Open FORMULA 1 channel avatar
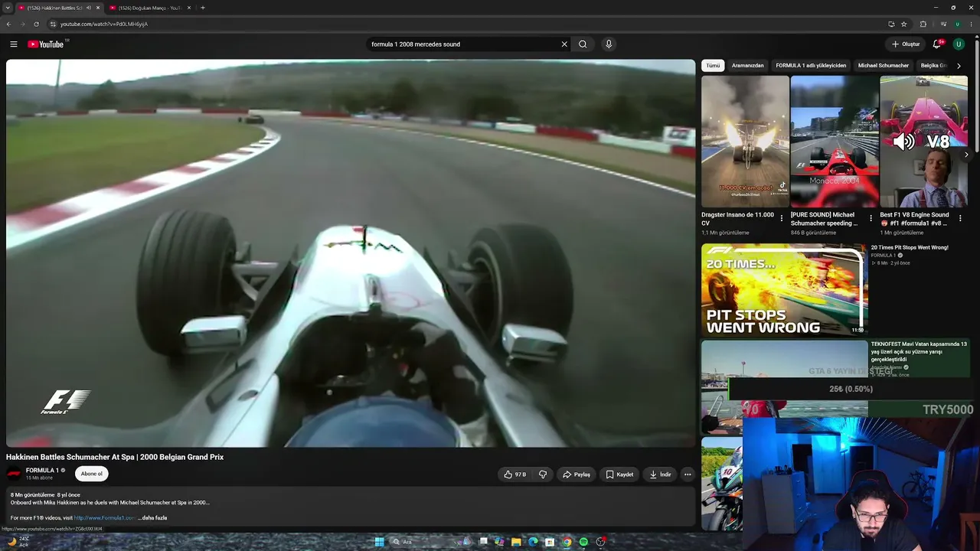This screenshot has width=980, height=551. click(x=14, y=473)
